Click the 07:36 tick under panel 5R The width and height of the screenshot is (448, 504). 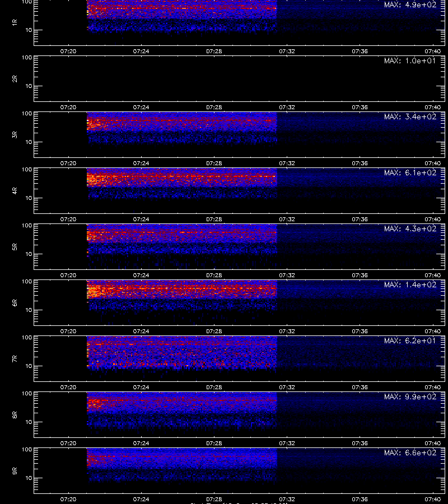[x=360, y=275]
